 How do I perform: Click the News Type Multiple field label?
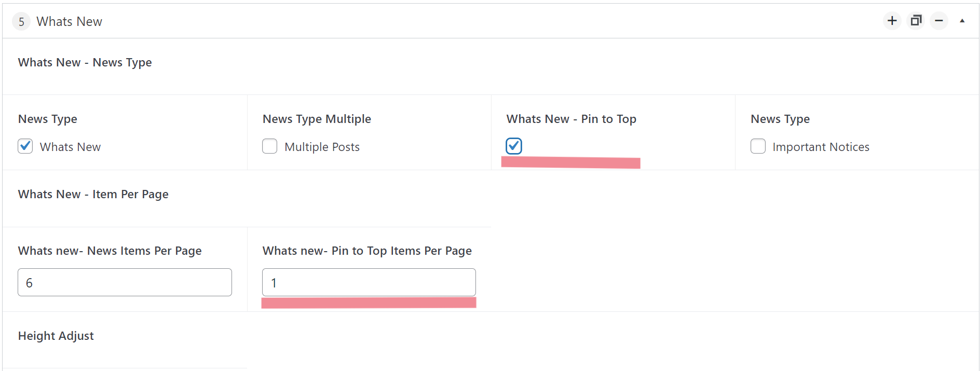(x=317, y=119)
